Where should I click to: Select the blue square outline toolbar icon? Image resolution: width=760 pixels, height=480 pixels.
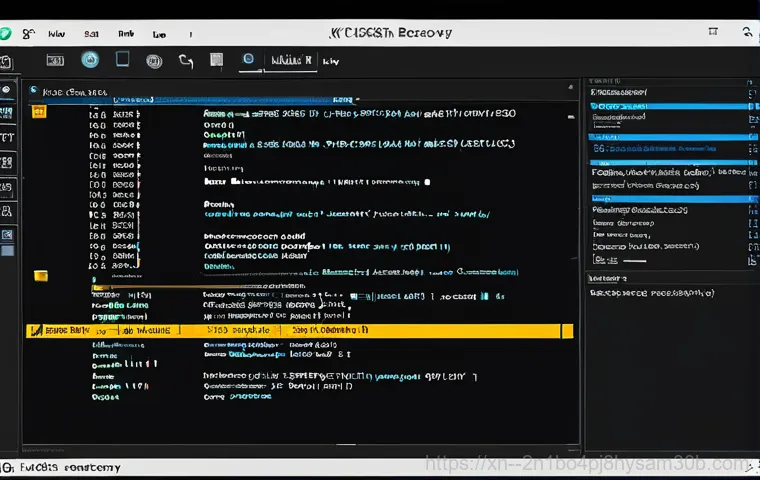click(123, 60)
